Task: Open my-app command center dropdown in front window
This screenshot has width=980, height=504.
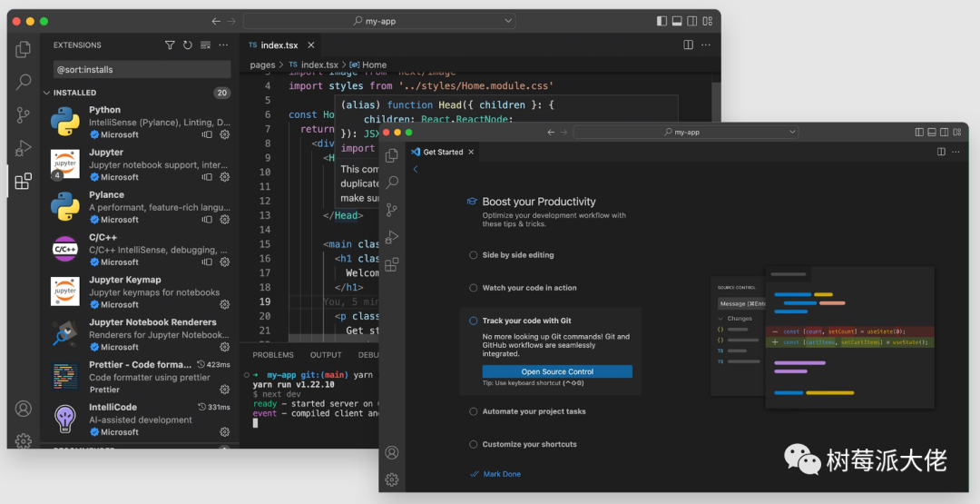Action: pos(792,133)
